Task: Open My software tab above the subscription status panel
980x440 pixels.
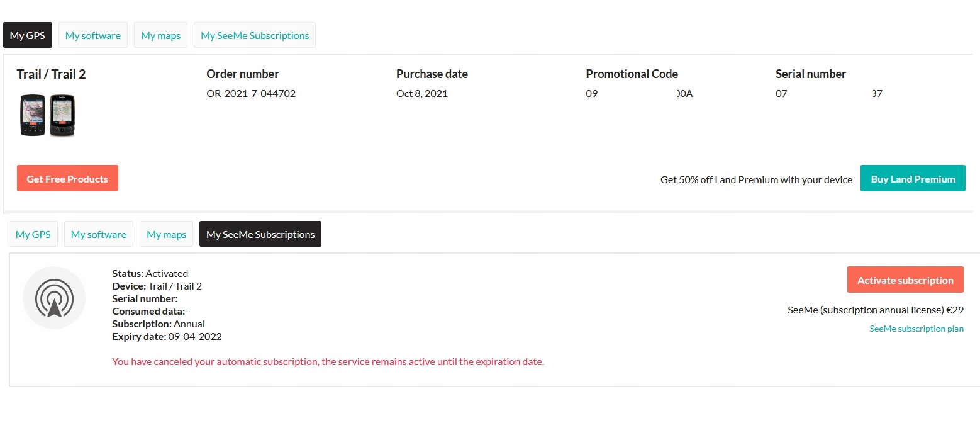Action: pyautogui.click(x=99, y=234)
